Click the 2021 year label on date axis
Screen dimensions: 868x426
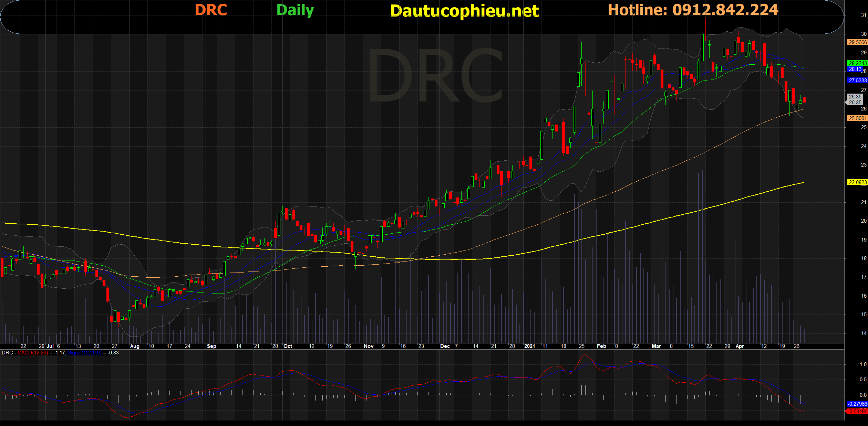[x=529, y=346]
